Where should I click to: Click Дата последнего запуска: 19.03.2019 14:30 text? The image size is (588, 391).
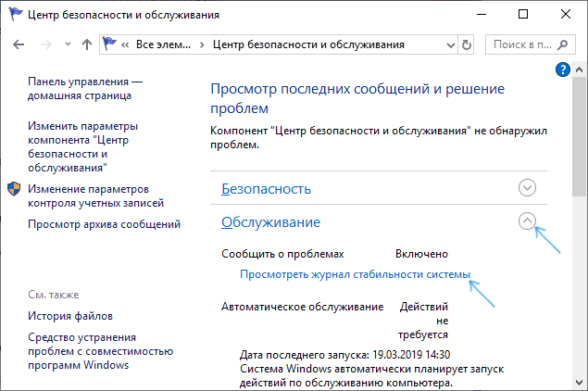pyautogui.click(x=345, y=355)
